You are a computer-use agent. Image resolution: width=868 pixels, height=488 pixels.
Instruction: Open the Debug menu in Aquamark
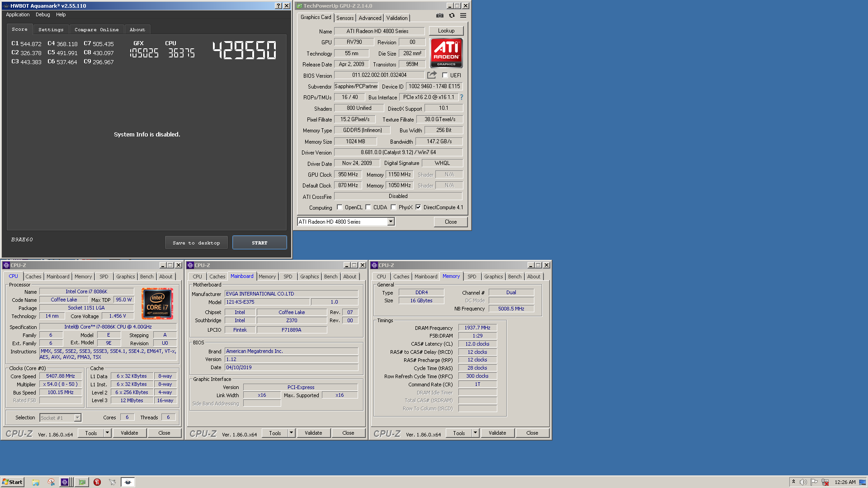coord(43,14)
